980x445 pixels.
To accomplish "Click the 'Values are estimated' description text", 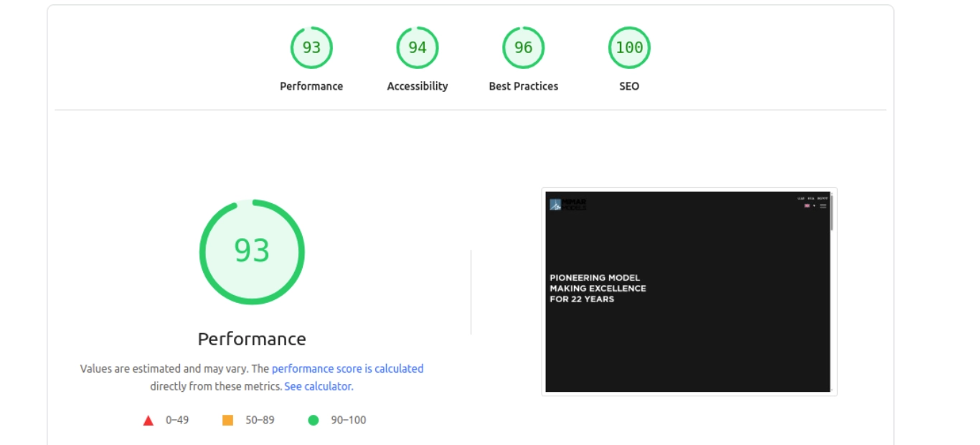I will point(174,369).
